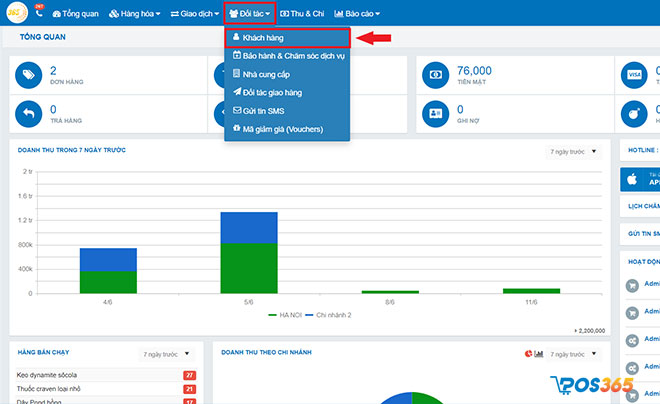The image size is (660, 404).
Task: Click the red 27 count badge
Action: tap(189, 375)
